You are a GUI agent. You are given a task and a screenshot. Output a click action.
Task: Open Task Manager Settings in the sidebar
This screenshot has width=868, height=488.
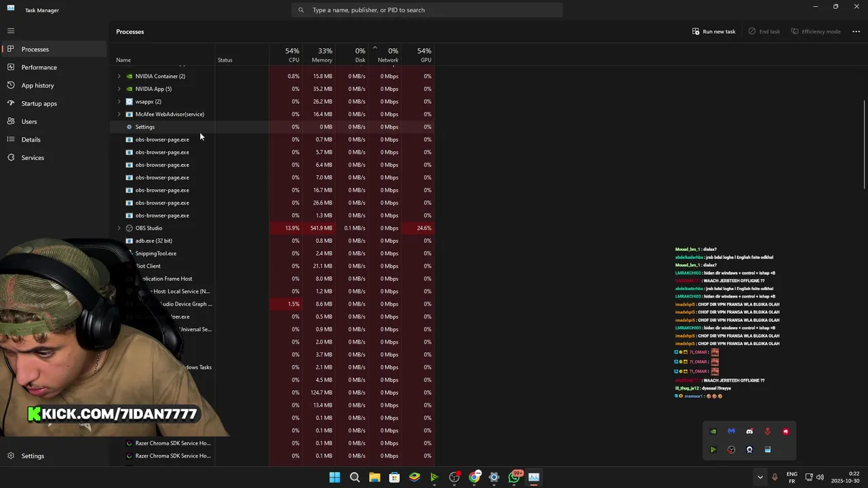54,455
